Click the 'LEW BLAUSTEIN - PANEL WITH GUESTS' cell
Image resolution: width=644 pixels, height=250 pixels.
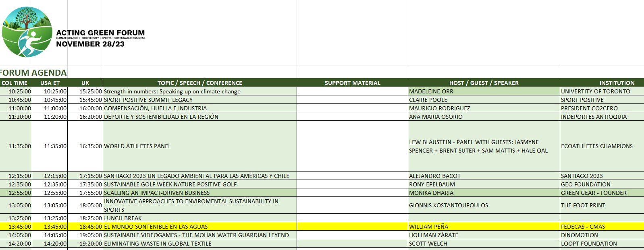pos(484,146)
